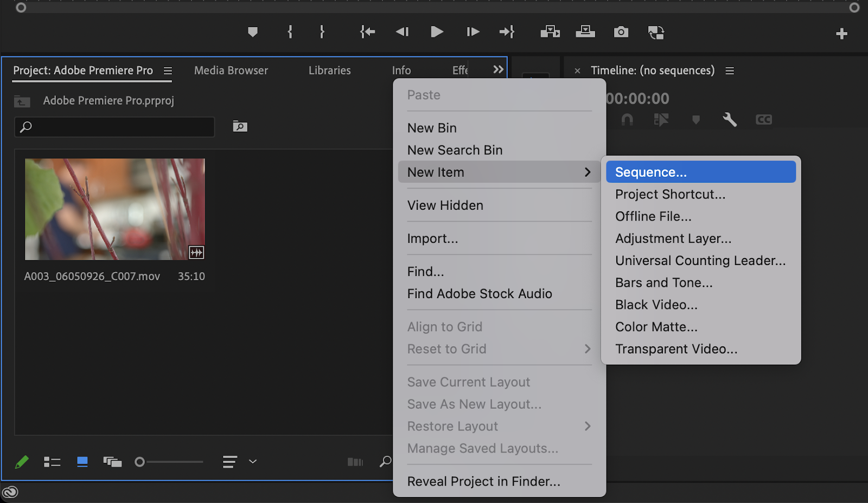The image size is (868, 503).
Task: Choose Reveal Project in Finder...
Action: [500, 481]
